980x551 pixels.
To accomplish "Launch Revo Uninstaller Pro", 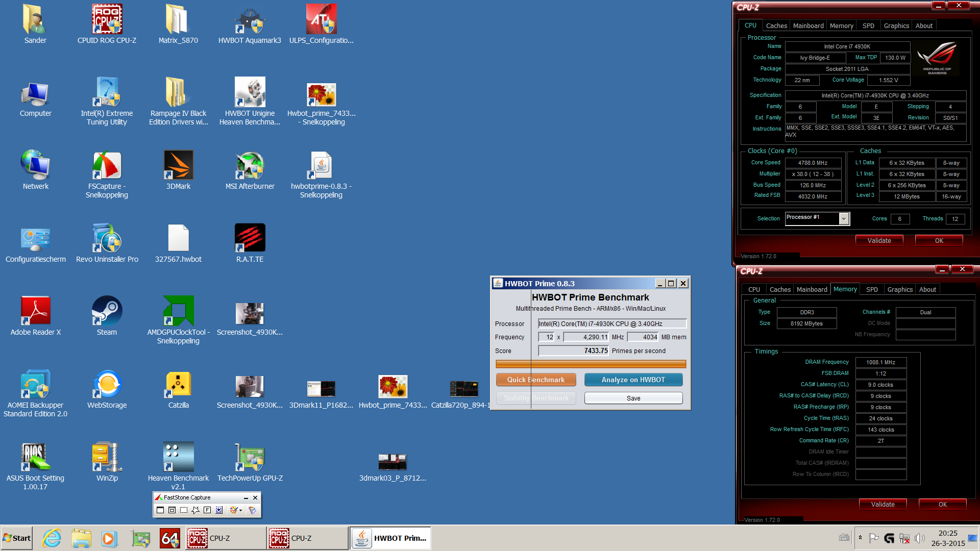I will click(x=107, y=243).
